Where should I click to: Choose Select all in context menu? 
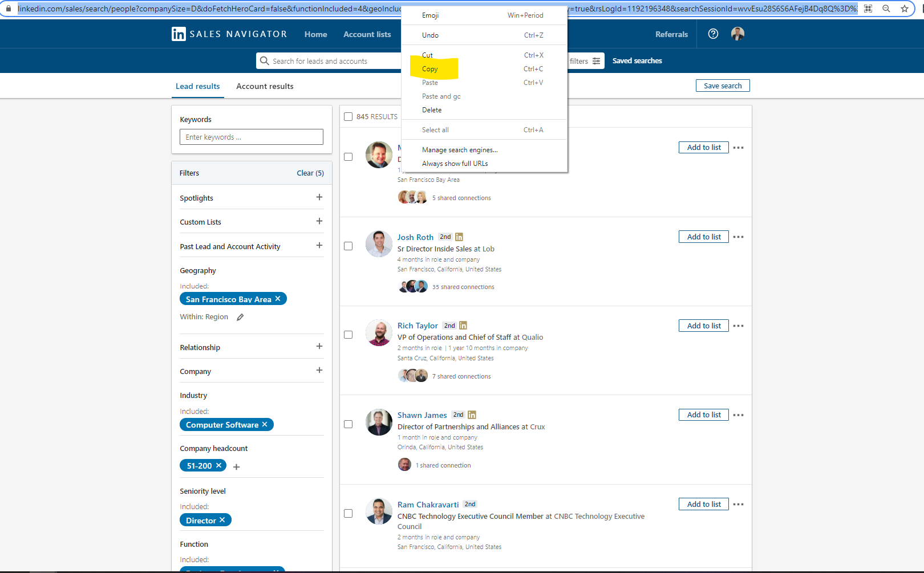[484, 130]
